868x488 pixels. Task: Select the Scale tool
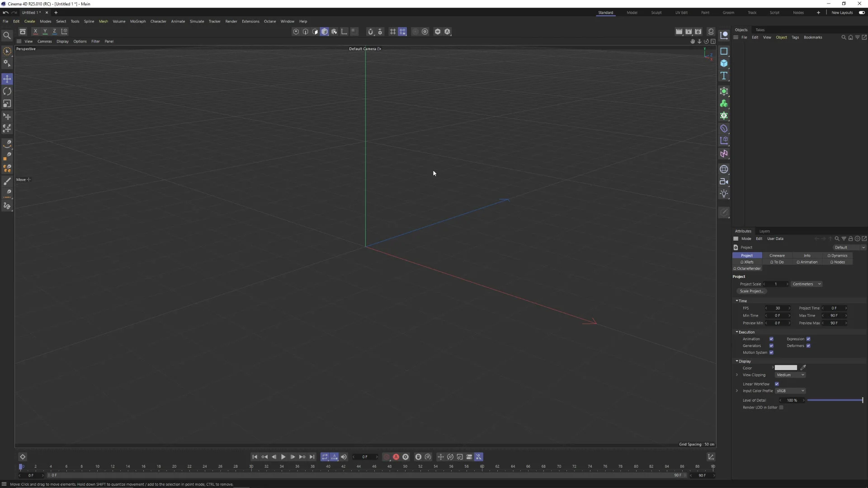pyautogui.click(x=7, y=103)
